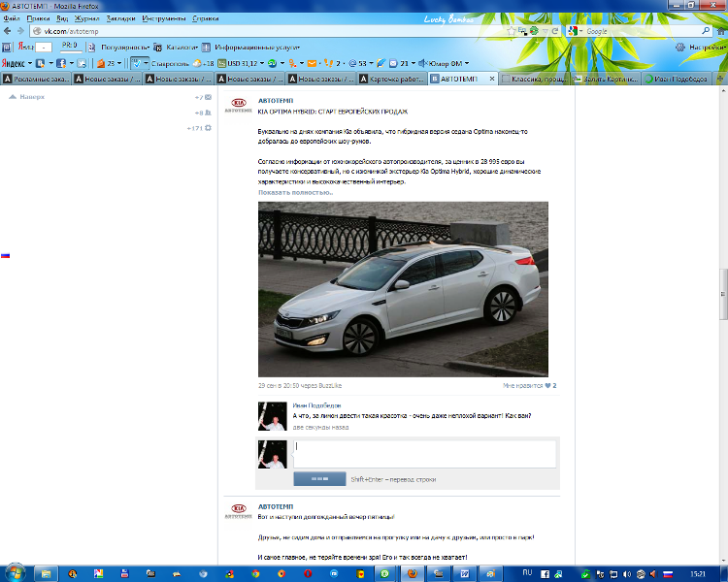Reload the page with the refresh icon
Viewport: 728px width, 582px height.
(555, 31)
